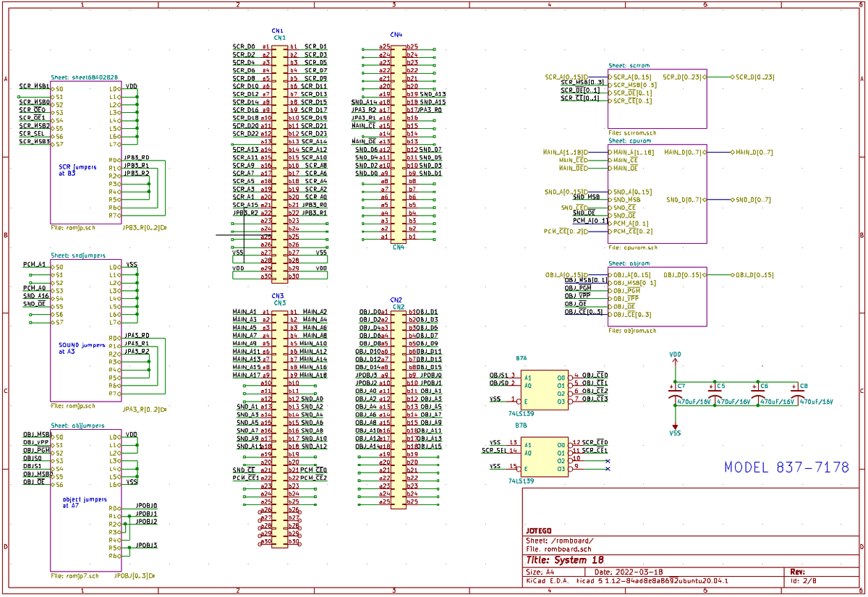Click the 'Rev:' field in title block
This screenshot has height=597, width=868.
[x=799, y=572]
